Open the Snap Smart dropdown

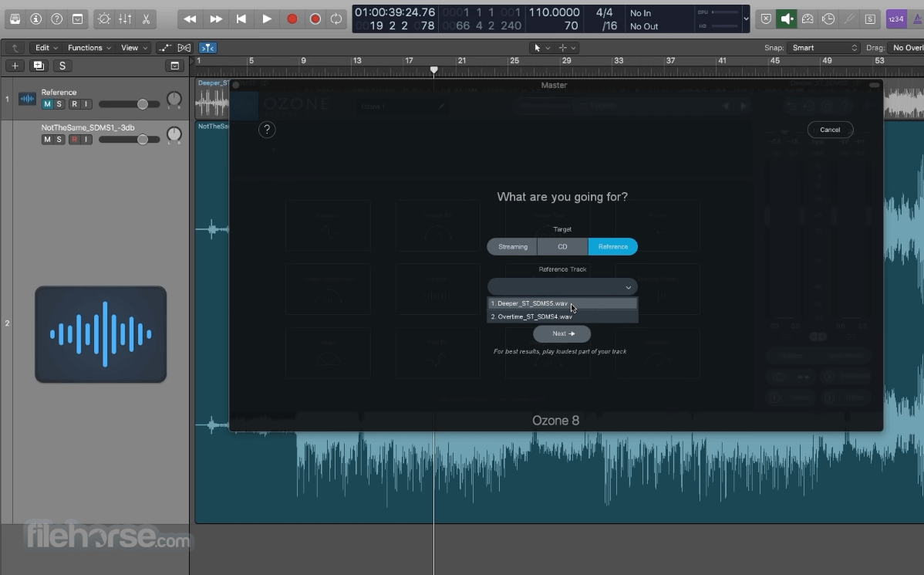click(823, 48)
